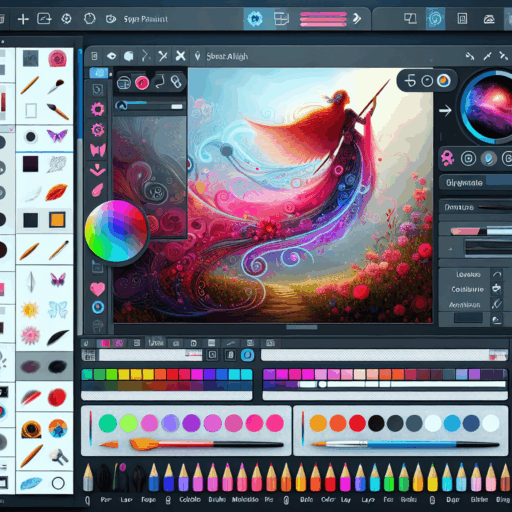Click the pen stroke icon beside Anmison

click(497, 304)
